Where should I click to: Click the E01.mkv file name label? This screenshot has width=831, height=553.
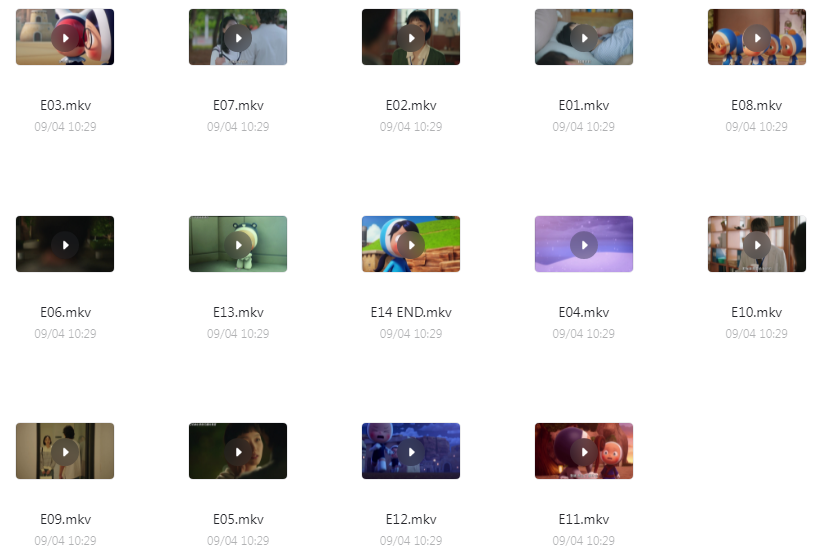click(x=584, y=106)
